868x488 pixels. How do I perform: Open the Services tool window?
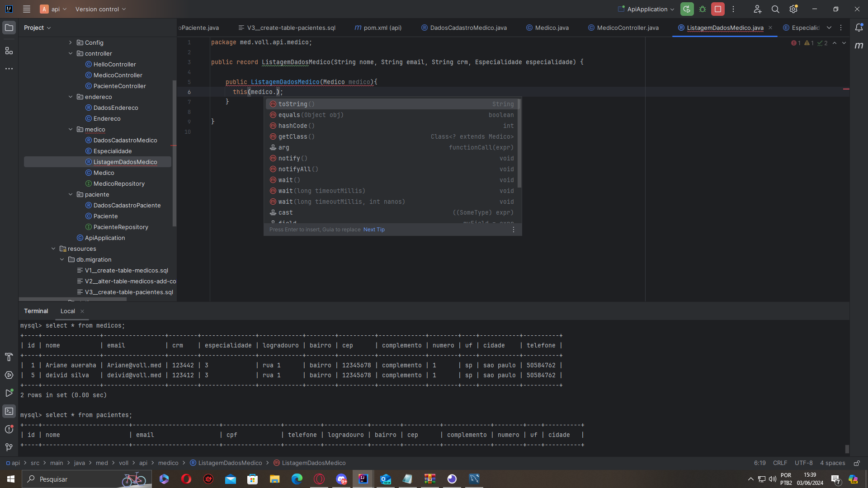point(9,375)
